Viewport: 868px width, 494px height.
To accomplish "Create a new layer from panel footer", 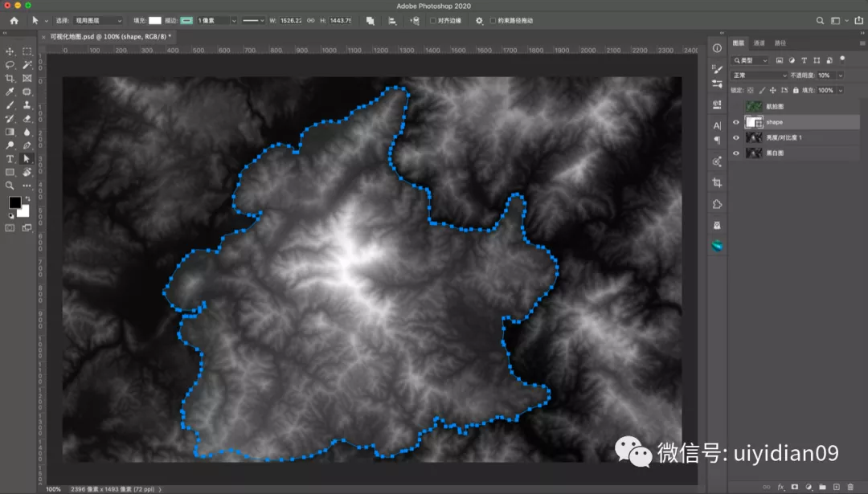I will (x=837, y=487).
